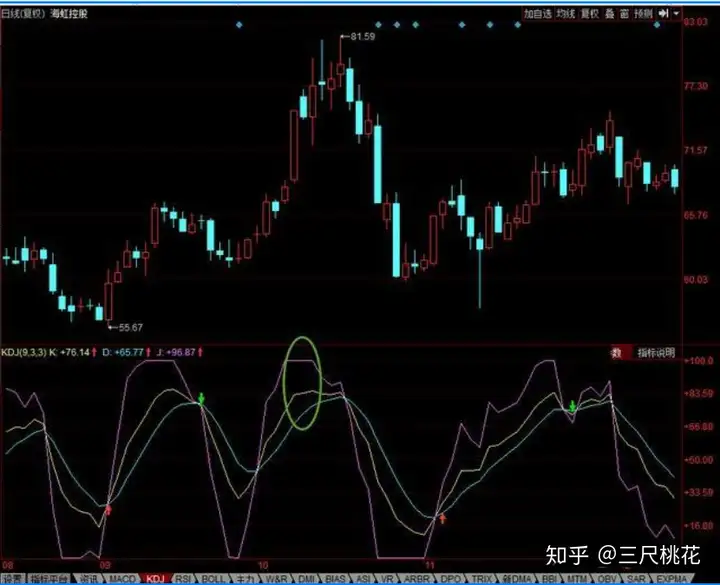Click the 叠 overlay button
Screen dimensions: 720x585
click(x=610, y=14)
